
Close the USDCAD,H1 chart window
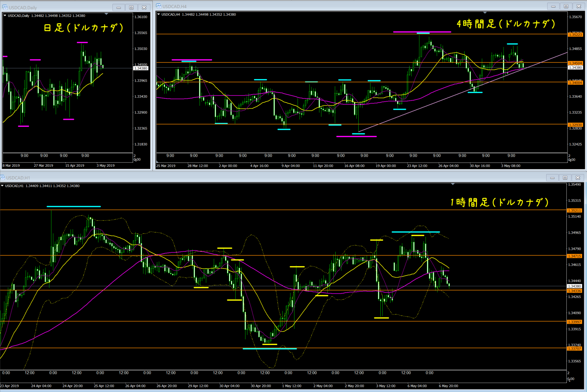point(578,178)
